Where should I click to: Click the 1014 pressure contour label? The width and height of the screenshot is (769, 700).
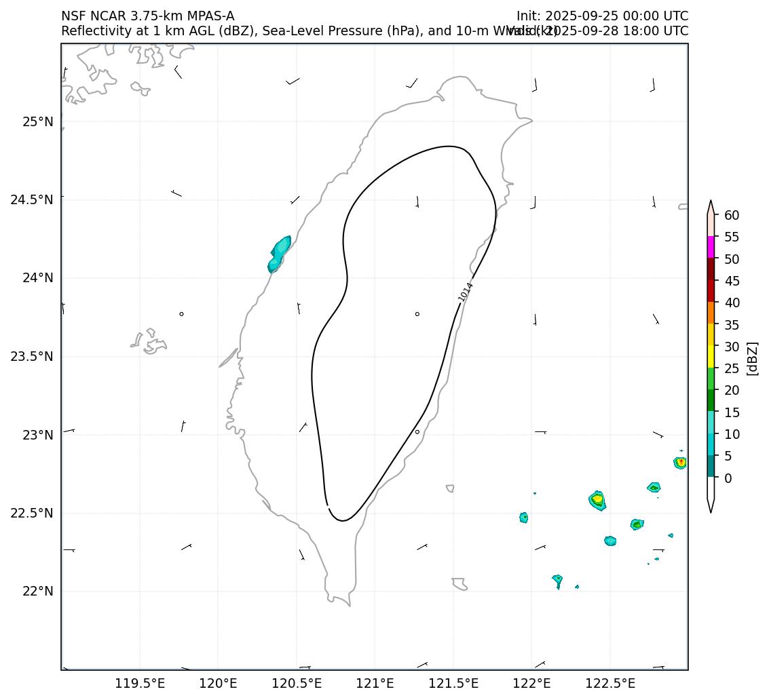pyautogui.click(x=466, y=292)
